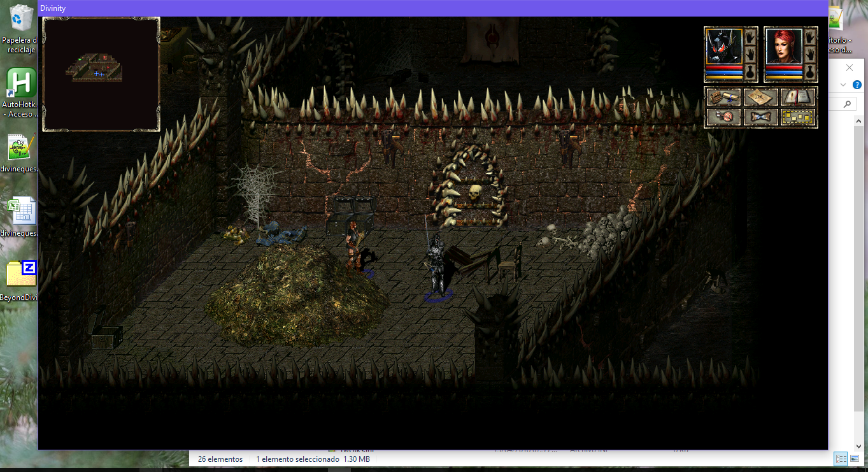Expand the ribbon chevron in File Explorer

pyautogui.click(x=843, y=84)
